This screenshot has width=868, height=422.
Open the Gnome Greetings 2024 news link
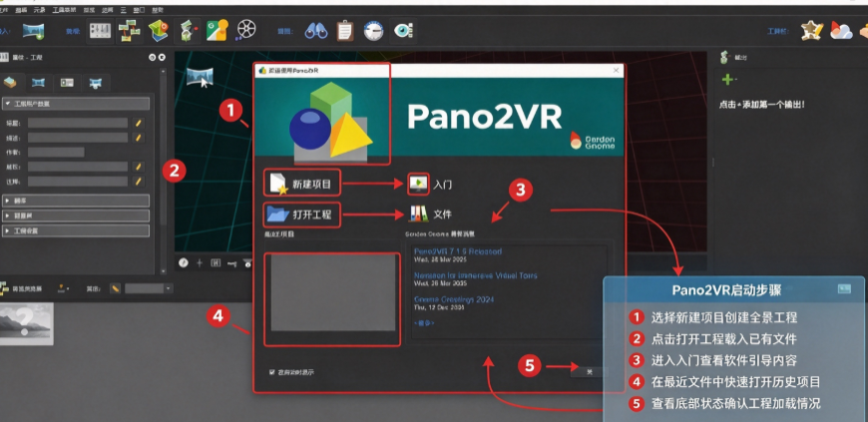454,299
